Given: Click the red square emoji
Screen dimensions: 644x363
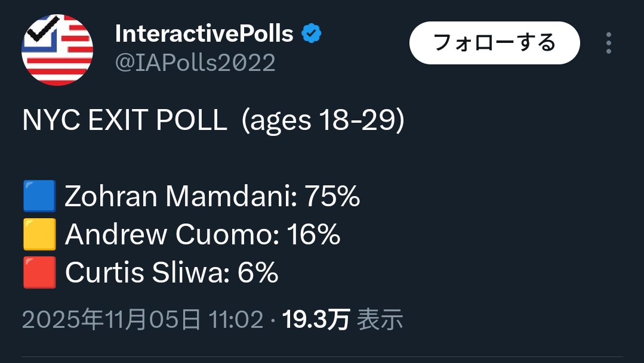Looking at the screenshot, I should click(39, 273).
